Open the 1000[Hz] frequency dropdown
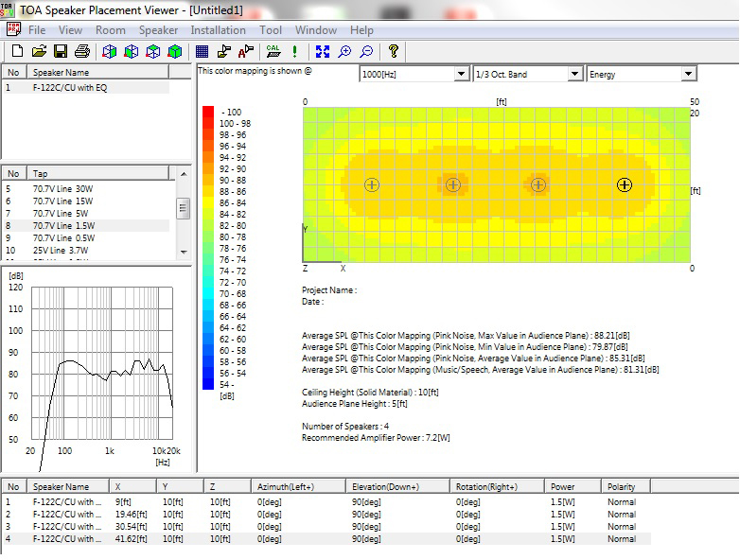The width and height of the screenshot is (740, 560). coord(461,74)
